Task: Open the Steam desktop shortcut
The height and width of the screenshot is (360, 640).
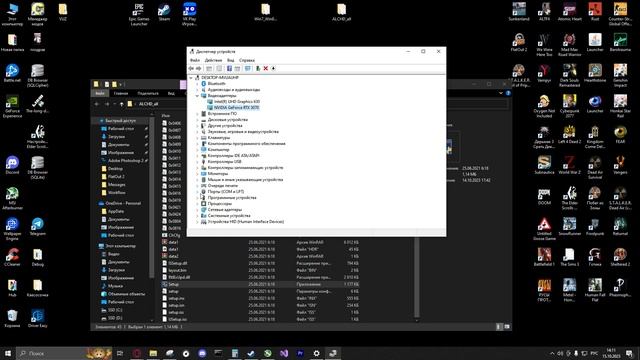Action: pyautogui.click(x=164, y=12)
